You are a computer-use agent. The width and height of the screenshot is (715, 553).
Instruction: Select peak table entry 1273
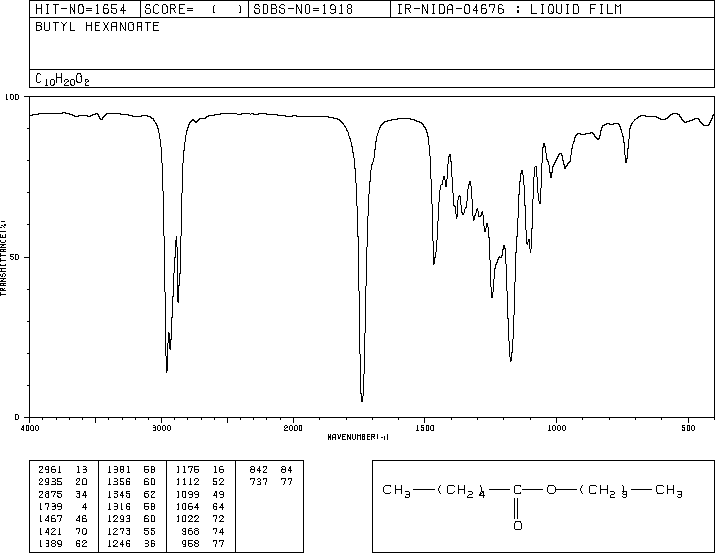119,531
